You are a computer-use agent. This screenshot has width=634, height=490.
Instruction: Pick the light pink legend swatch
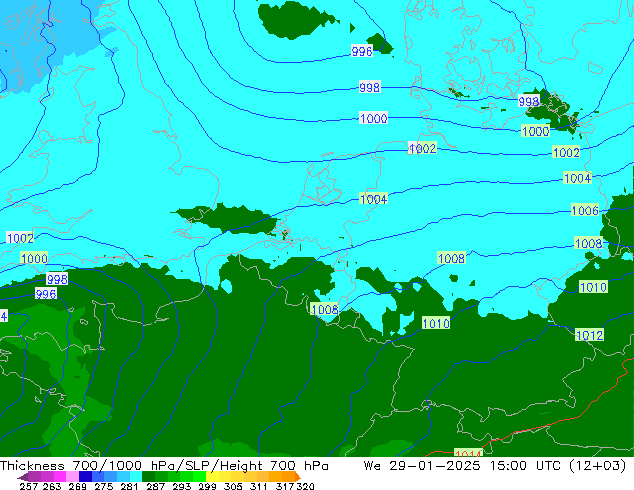(73, 477)
